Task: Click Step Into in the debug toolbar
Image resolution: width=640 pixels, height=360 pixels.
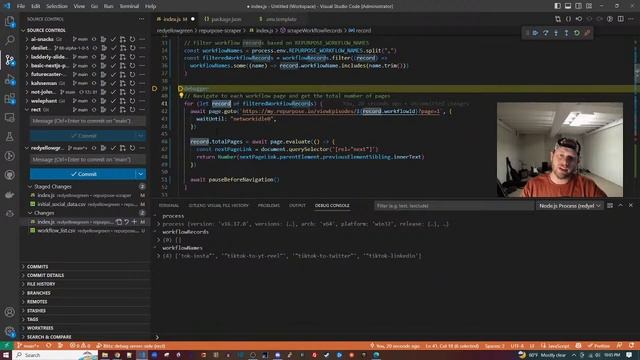Action: click(x=556, y=33)
